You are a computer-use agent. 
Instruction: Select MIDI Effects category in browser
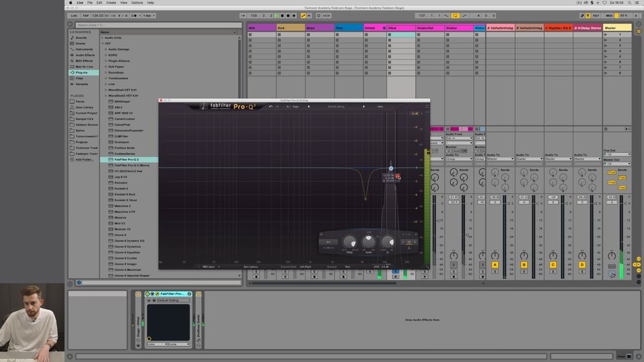[84, 61]
